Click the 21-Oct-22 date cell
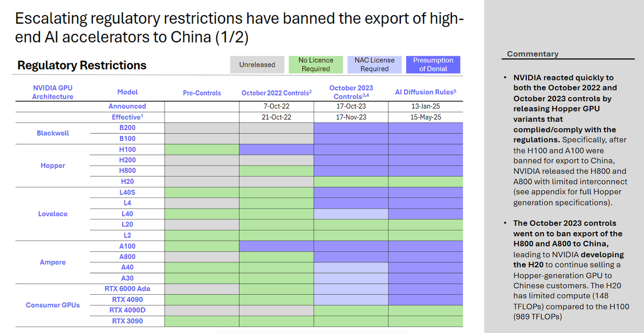This screenshot has height=333, width=644. click(276, 117)
